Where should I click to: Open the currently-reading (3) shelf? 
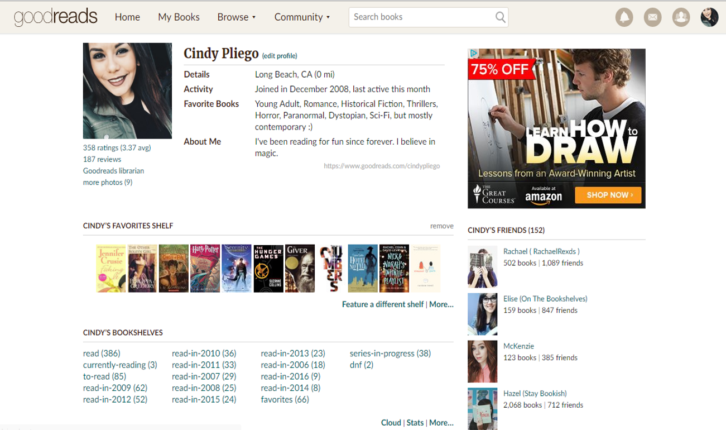(120, 365)
